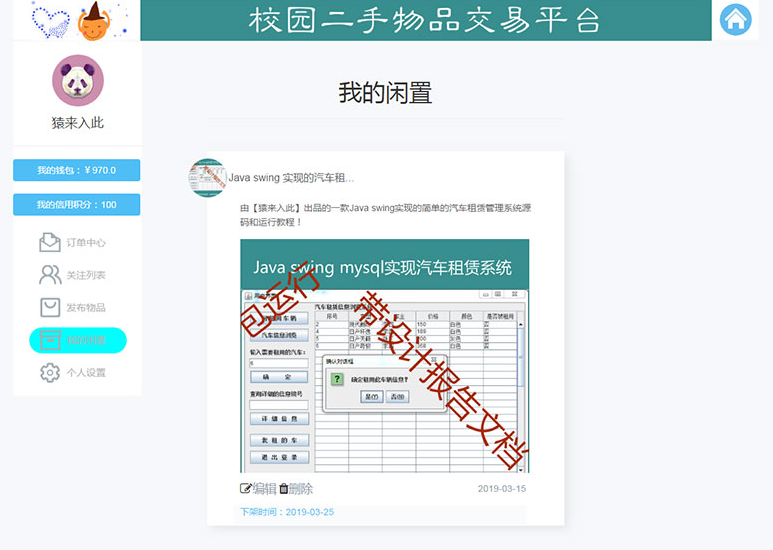Open following list people icon
This screenshot has width=773, height=550.
pos(50,275)
